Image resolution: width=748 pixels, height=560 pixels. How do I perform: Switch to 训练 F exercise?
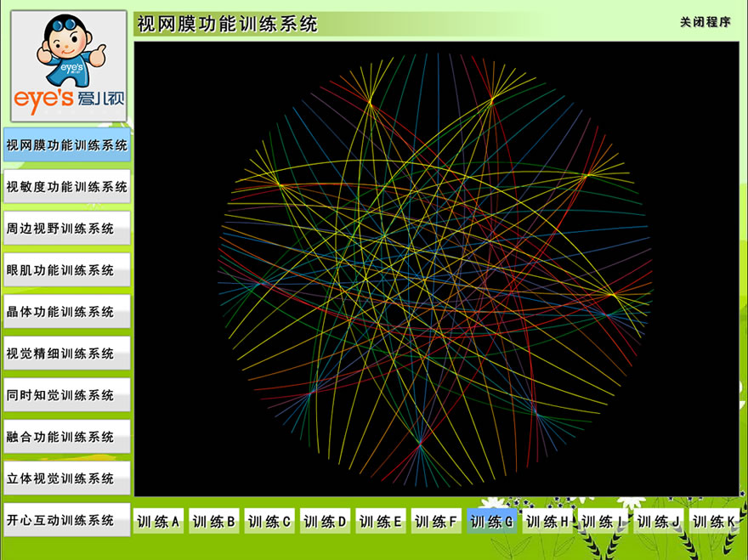click(x=437, y=521)
